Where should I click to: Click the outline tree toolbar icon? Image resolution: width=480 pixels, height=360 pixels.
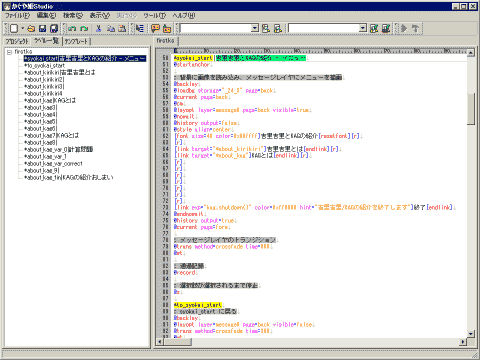[140, 29]
